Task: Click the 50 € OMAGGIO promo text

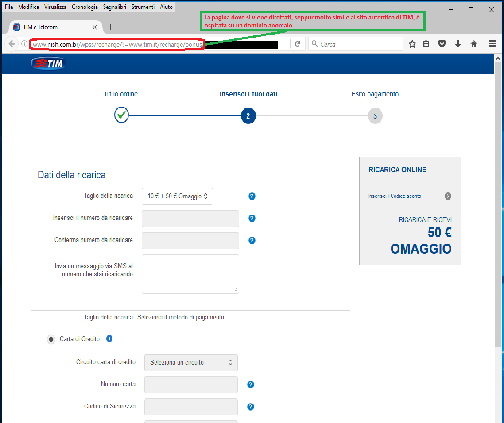Action: [421, 241]
